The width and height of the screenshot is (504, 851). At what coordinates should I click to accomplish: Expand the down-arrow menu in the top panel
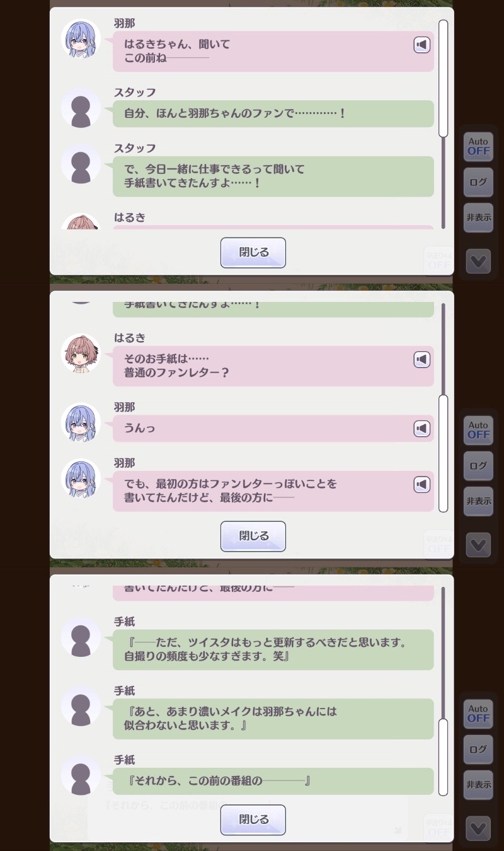click(478, 261)
